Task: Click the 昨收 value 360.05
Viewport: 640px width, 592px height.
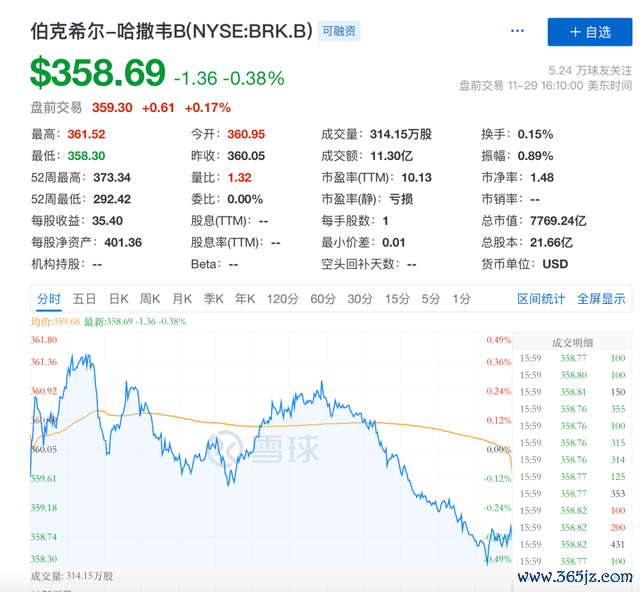Action: coord(246,156)
